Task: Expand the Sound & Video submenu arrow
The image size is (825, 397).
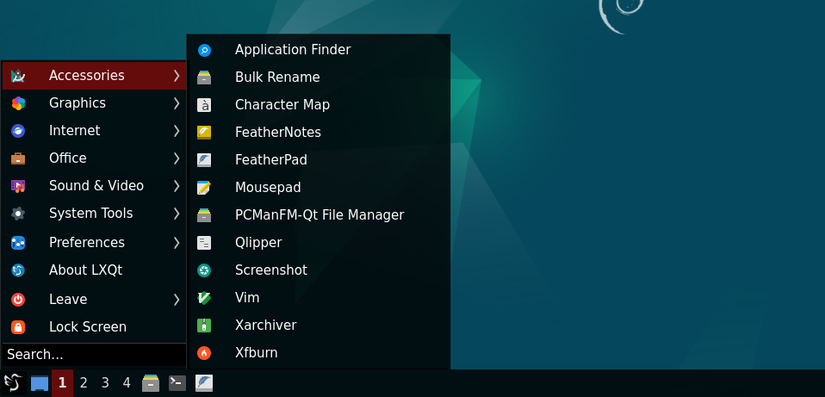Action: point(177,186)
